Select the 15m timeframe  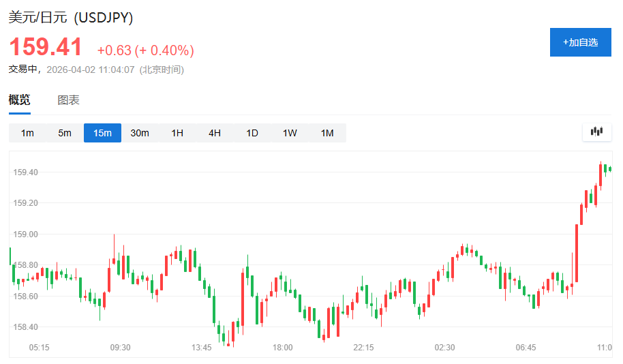coord(102,133)
